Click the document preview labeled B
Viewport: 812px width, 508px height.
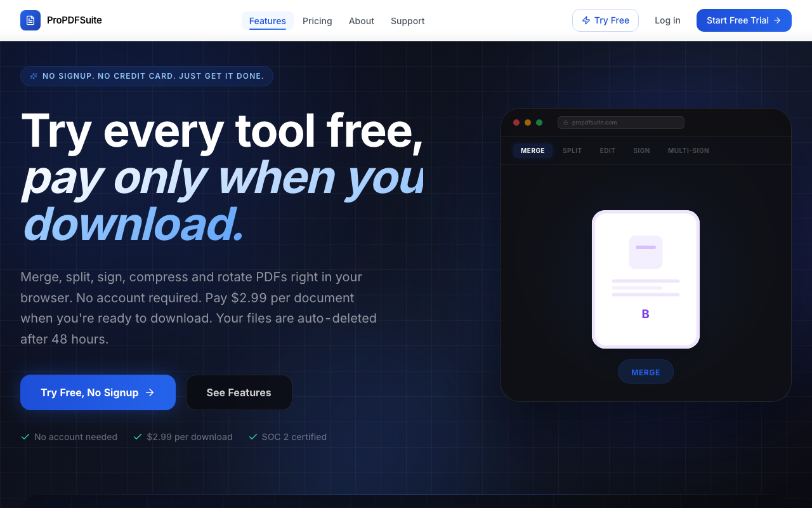pyautogui.click(x=646, y=279)
